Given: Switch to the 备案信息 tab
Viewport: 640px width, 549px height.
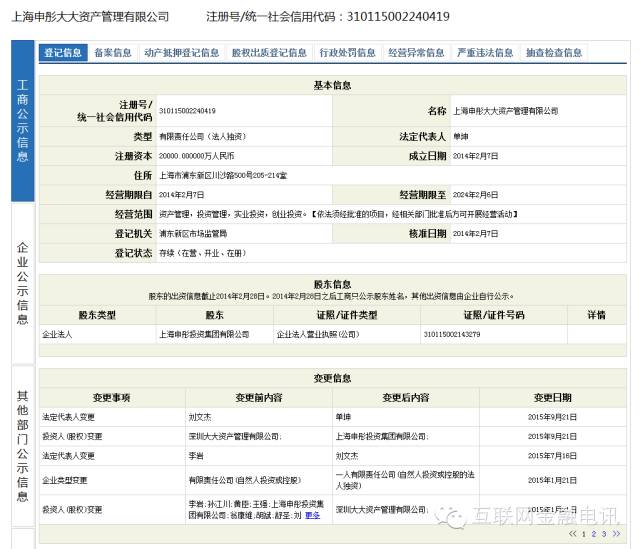Looking at the screenshot, I should (113, 53).
